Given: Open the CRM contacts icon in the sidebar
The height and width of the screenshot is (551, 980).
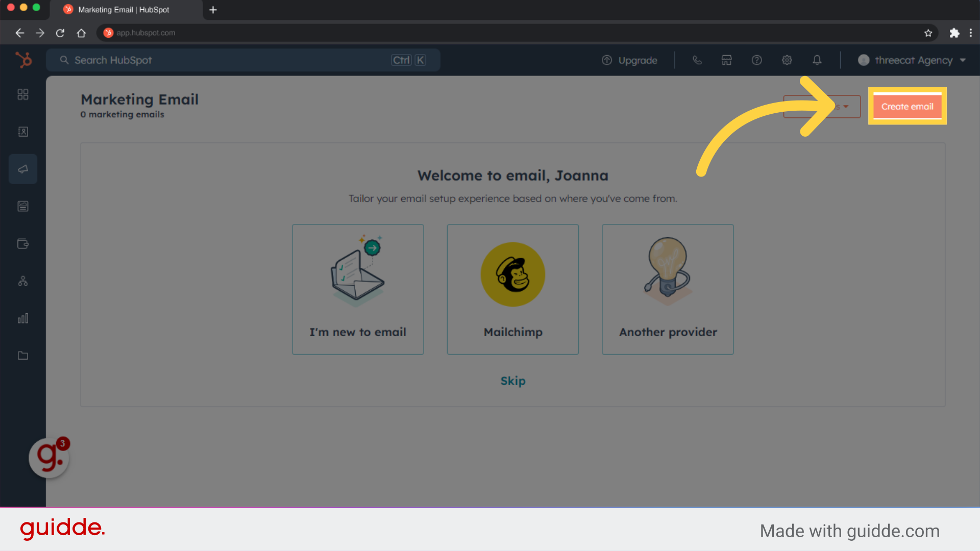Looking at the screenshot, I should click(23, 132).
